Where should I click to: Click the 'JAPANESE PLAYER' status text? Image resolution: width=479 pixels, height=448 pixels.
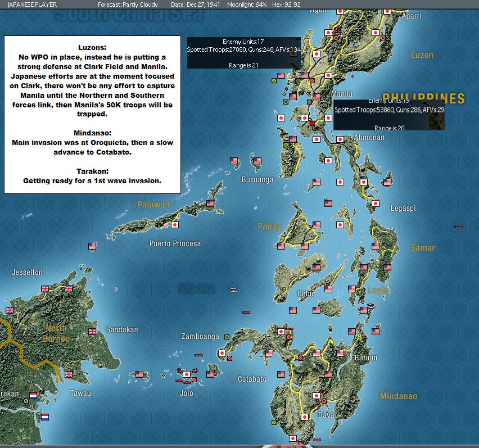click(32, 4)
